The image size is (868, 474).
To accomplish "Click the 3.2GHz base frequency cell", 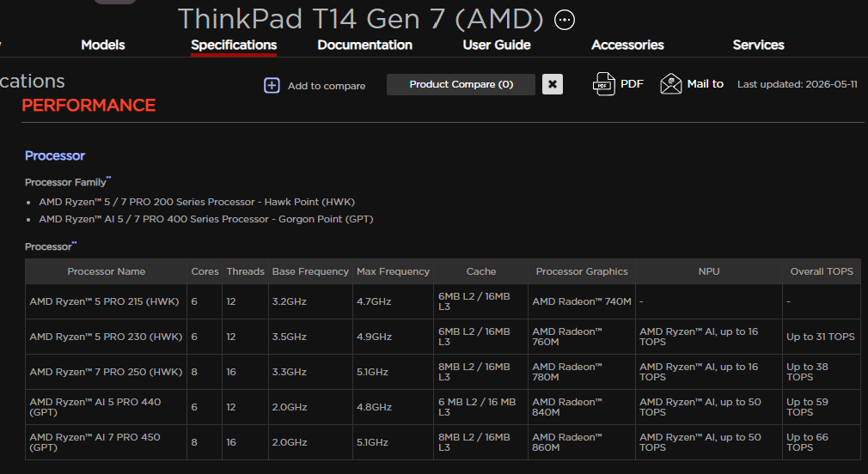I will tap(310, 301).
